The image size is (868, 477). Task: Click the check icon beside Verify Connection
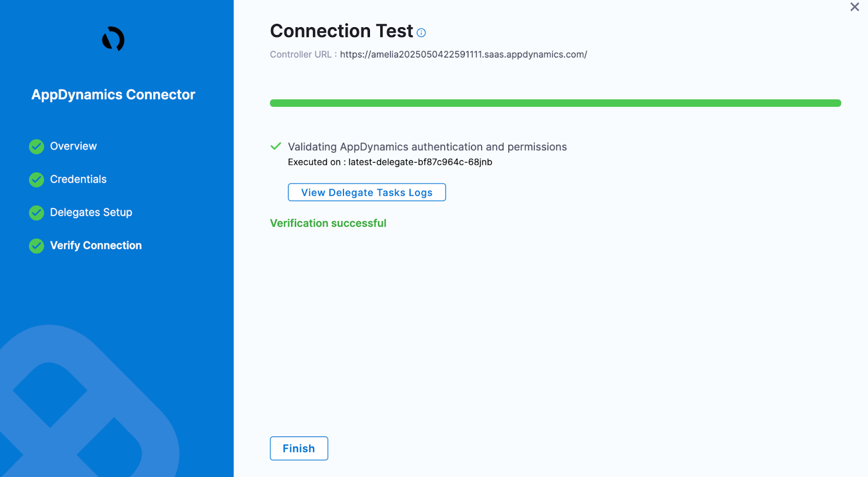[36, 246]
